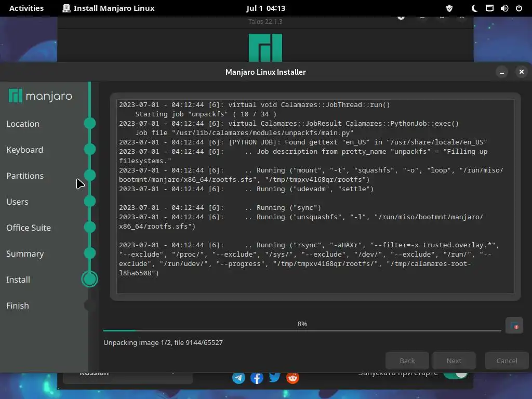Click the 'Unpacking image 1/2, file 9144/65527' status
The image size is (532, 399).
[x=163, y=343]
